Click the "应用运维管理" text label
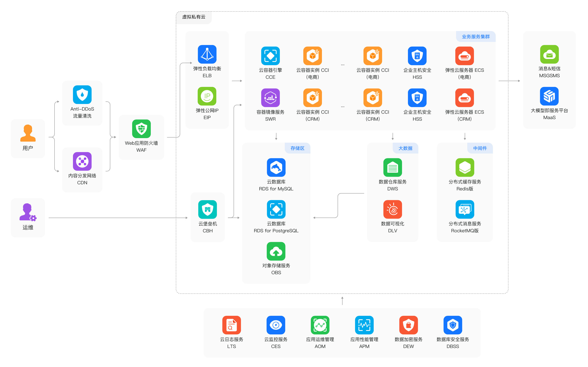Image resolution: width=588 pixels, height=367 pixels. click(x=320, y=339)
